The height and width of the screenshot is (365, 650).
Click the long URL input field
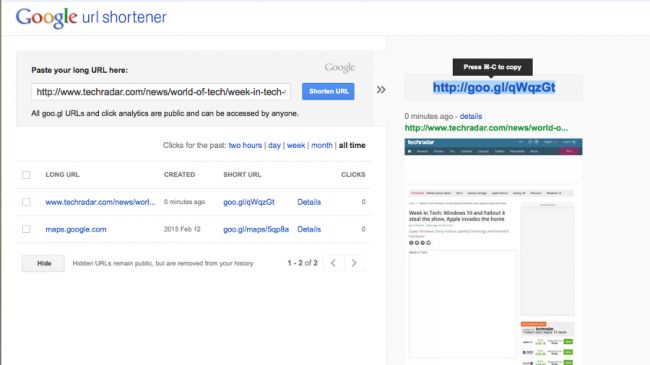[x=161, y=92]
